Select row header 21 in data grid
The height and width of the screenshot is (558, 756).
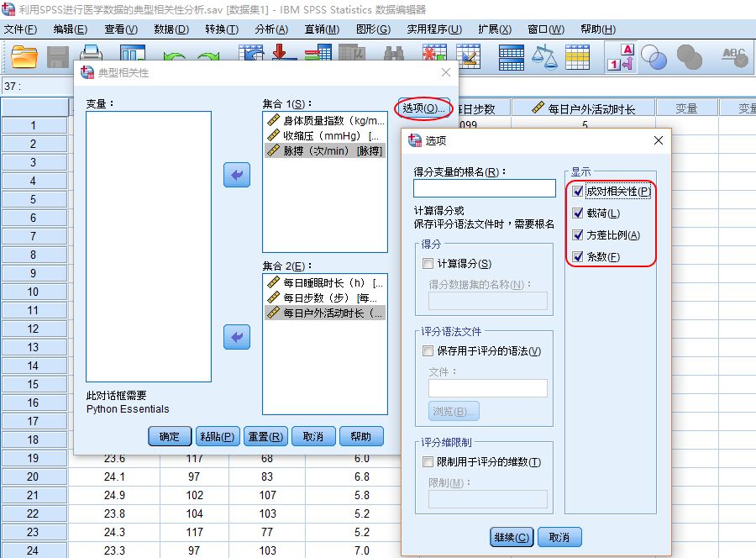tap(34, 495)
